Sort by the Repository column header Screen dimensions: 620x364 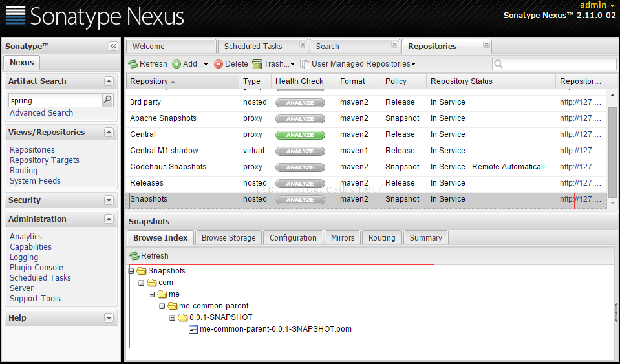[x=182, y=81]
